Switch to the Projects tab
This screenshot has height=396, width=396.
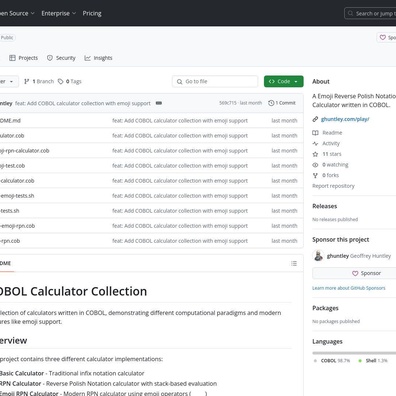[23, 58]
